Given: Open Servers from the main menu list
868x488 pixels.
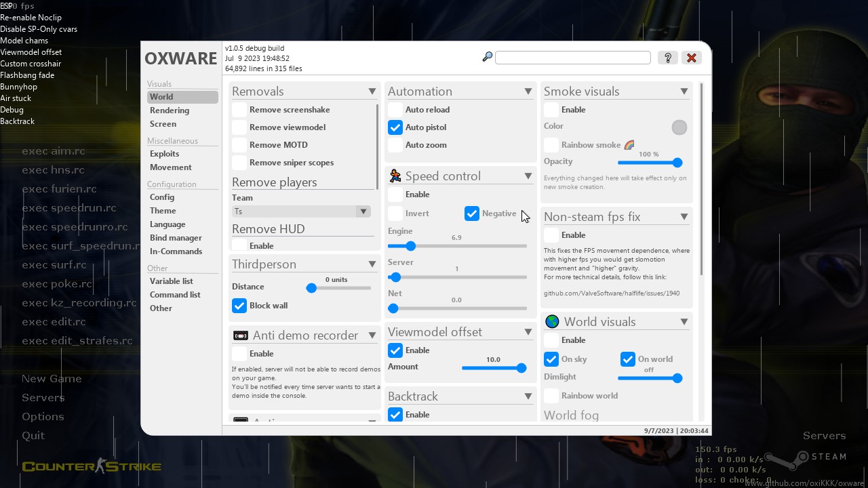Looking at the screenshot, I should coord(43,398).
